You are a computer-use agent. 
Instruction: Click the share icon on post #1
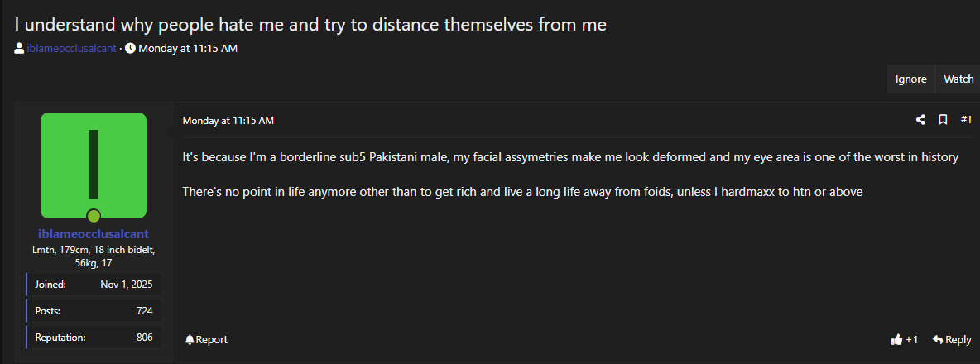coord(920,120)
